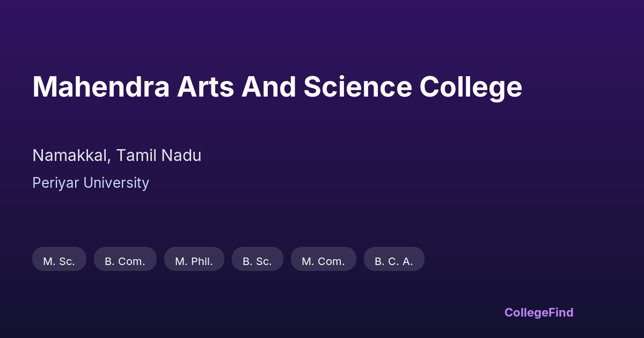644x338 pixels.
Task: Open the CollegeFind brand logo
Action: point(538,312)
